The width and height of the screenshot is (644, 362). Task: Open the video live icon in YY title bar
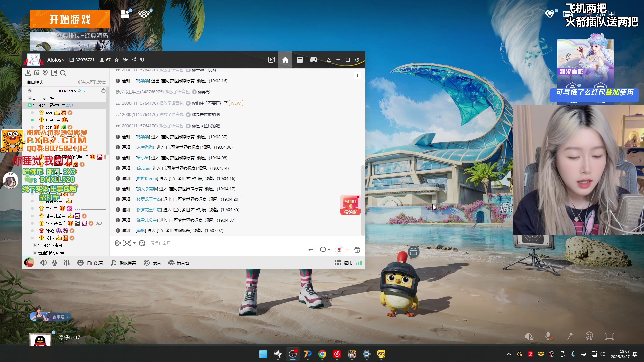click(x=272, y=60)
